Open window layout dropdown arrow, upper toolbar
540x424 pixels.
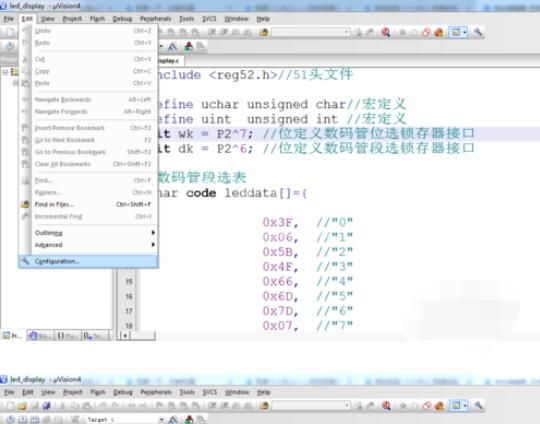tap(465, 32)
